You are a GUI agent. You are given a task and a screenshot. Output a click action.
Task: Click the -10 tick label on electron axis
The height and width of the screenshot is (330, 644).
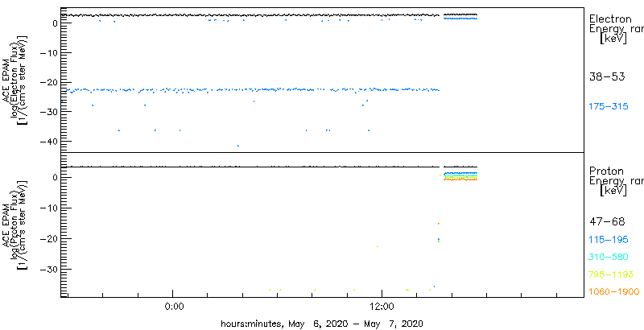coord(48,53)
